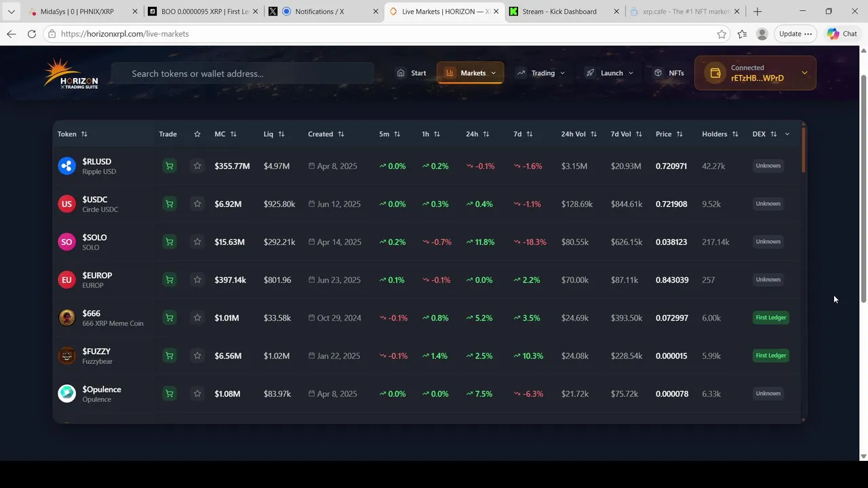The height and width of the screenshot is (488, 868).
Task: Go back using the browser back arrow
Action: (11, 34)
